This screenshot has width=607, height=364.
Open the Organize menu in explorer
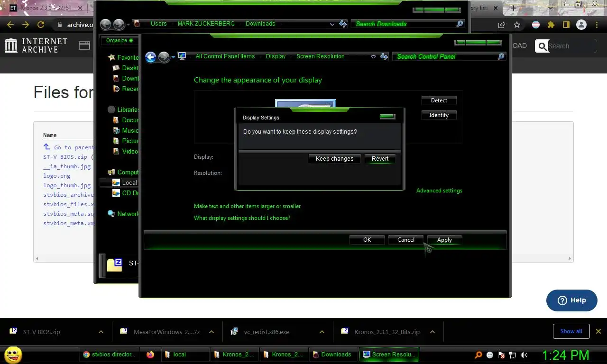point(119,40)
